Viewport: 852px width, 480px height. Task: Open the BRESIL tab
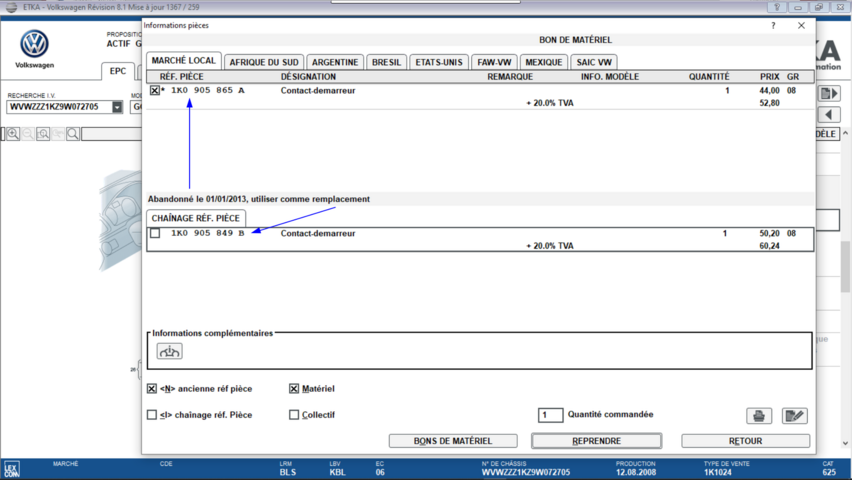(x=386, y=62)
